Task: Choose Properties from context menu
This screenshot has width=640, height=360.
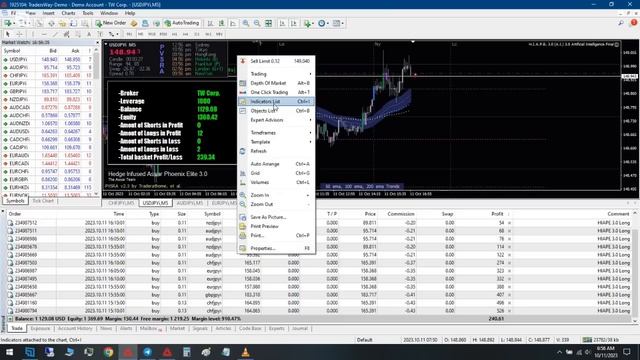Action: tap(276, 248)
